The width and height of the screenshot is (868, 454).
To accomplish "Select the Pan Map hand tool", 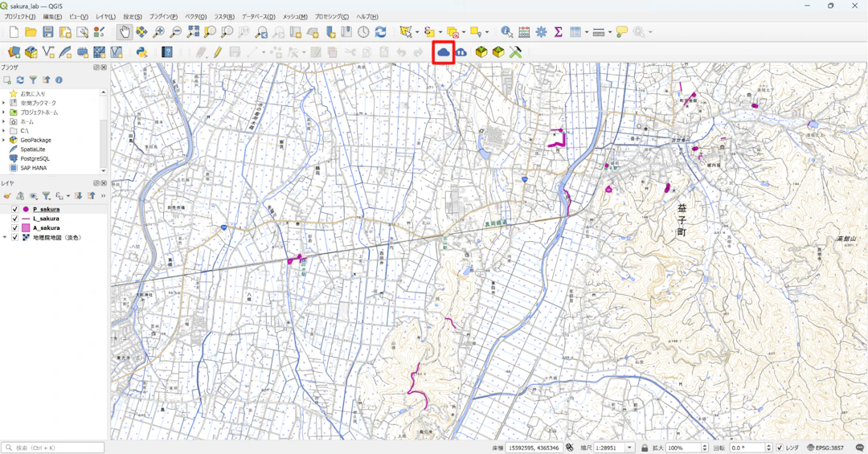I will [125, 32].
